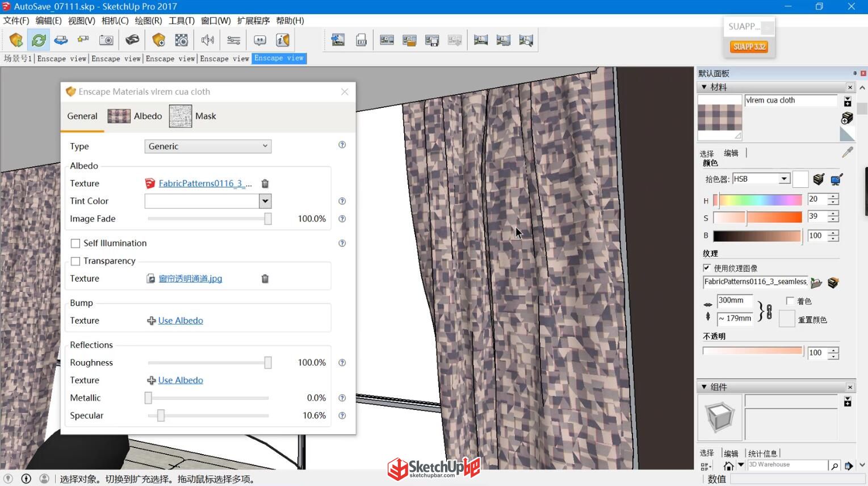Click the eyedropper sample paint icon
This screenshot has width=868, height=486.
coord(848,152)
